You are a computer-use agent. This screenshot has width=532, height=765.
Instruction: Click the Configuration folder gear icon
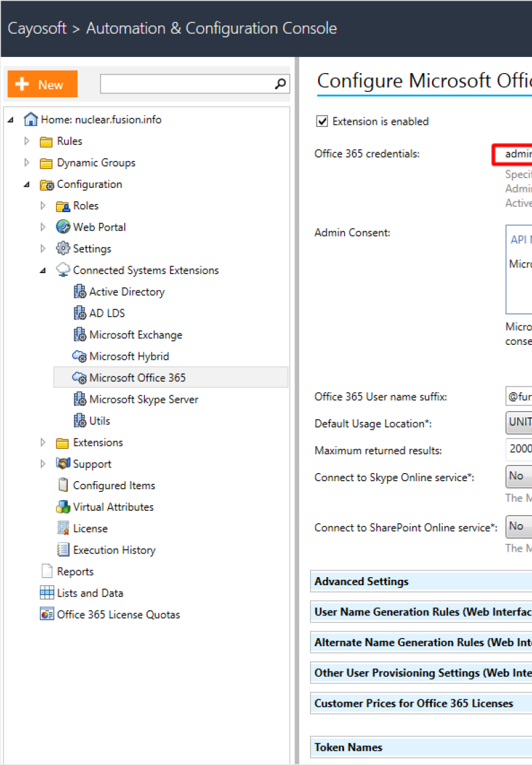click(x=47, y=185)
